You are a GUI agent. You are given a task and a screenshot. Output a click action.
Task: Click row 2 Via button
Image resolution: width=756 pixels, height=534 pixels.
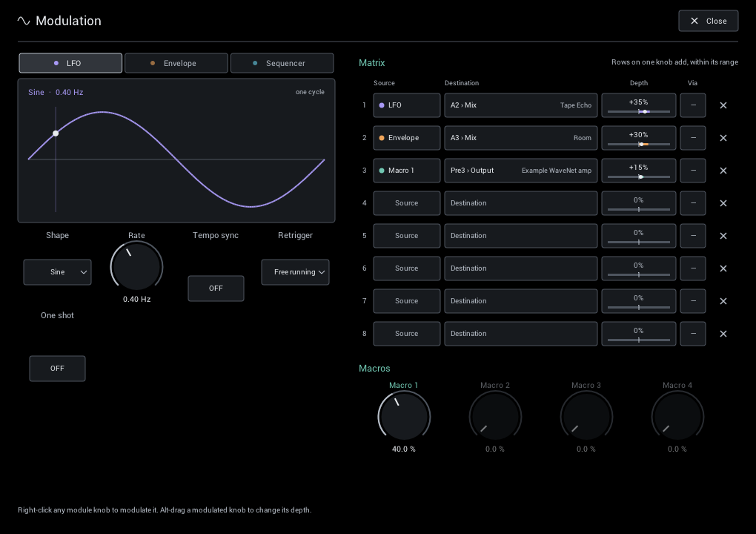(x=693, y=138)
